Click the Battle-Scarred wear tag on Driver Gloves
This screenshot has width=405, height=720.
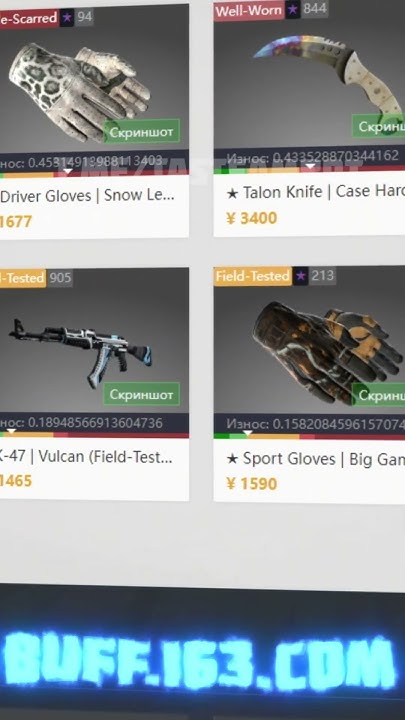click(x=29, y=18)
